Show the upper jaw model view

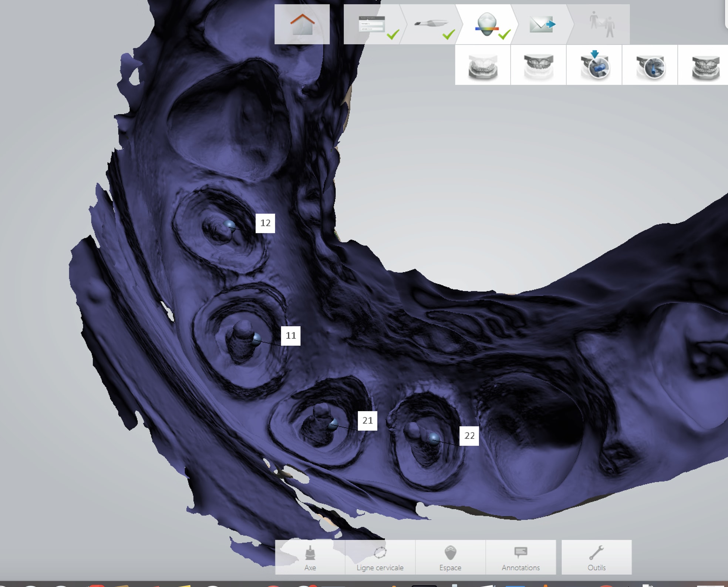point(538,65)
